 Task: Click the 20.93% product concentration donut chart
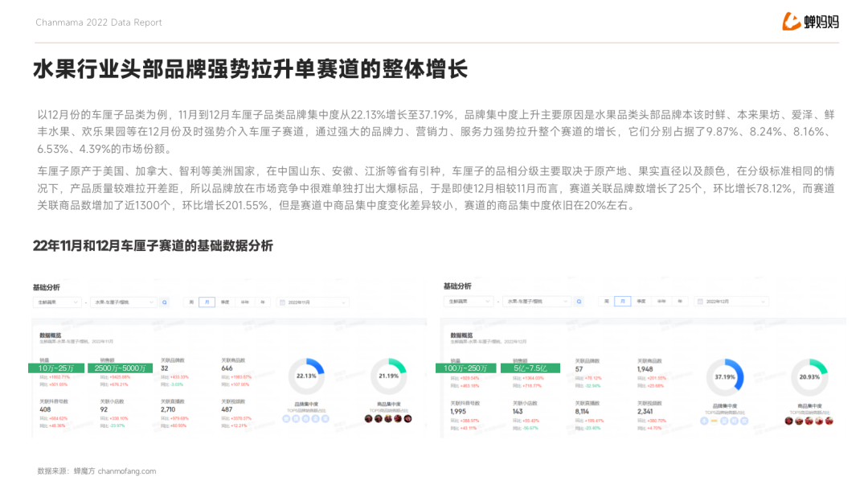tap(809, 377)
